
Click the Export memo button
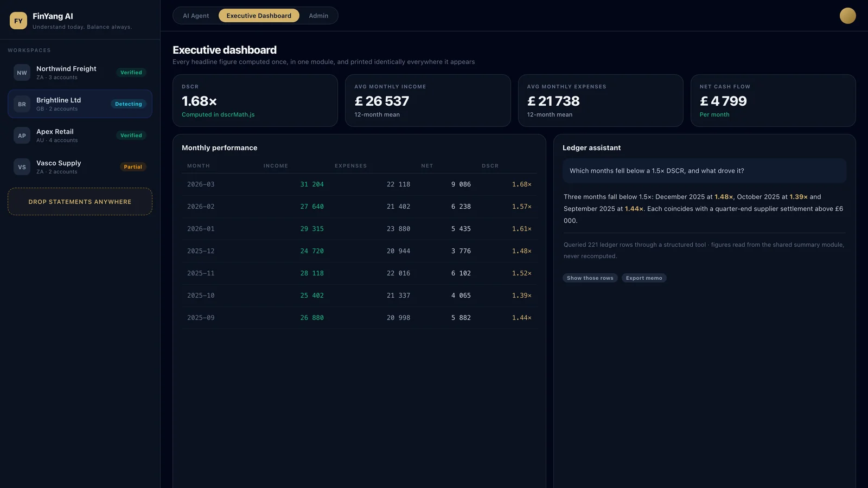(x=644, y=278)
